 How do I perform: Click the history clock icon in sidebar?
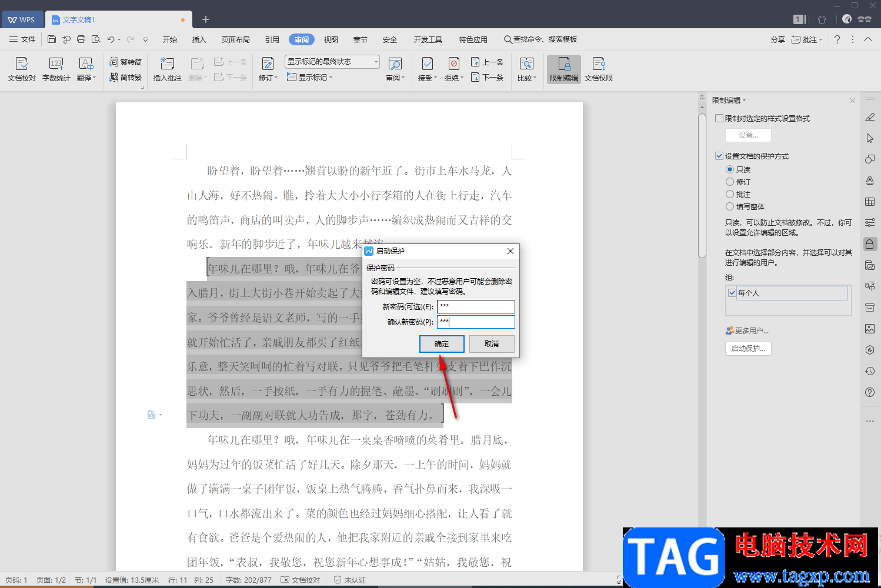tap(870, 371)
